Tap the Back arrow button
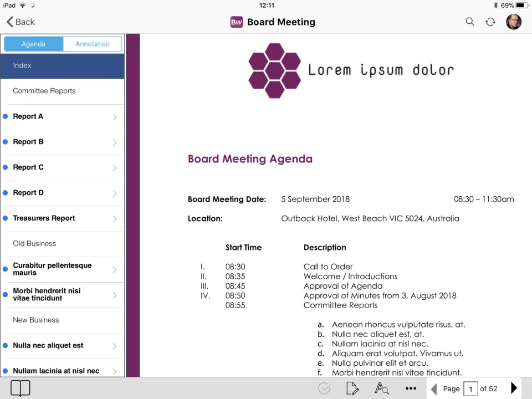The image size is (532, 399). (21, 22)
